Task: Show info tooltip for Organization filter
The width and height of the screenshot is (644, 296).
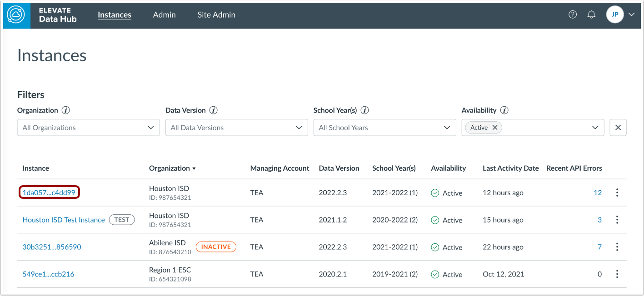Action: click(66, 110)
